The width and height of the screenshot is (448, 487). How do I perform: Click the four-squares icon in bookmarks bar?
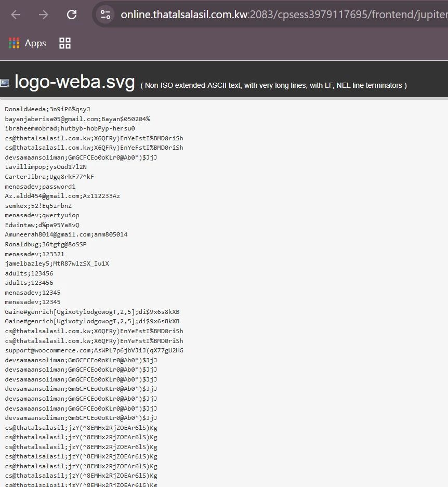click(65, 43)
